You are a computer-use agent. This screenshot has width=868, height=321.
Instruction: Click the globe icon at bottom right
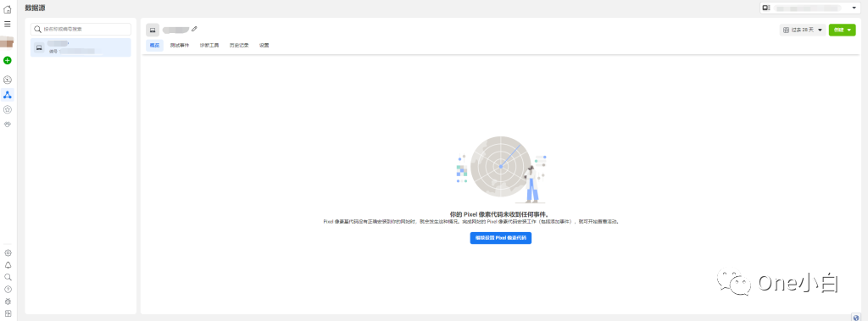coord(856,318)
